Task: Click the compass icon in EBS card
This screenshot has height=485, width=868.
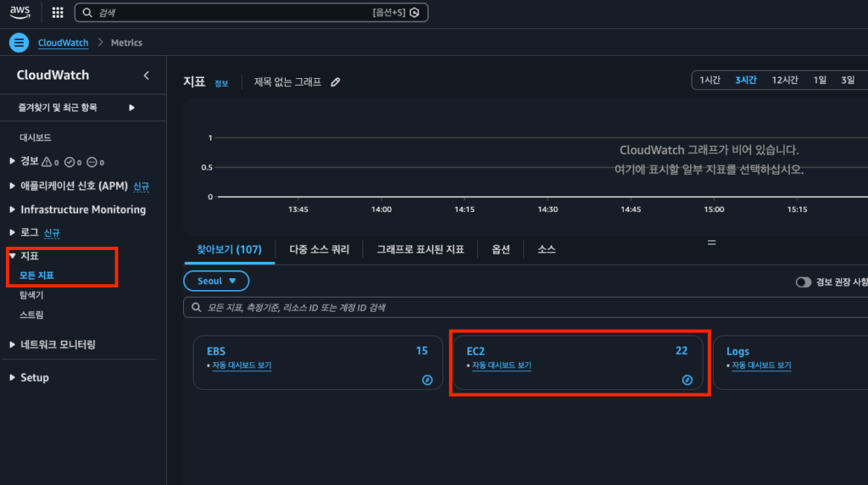Action: tap(427, 380)
